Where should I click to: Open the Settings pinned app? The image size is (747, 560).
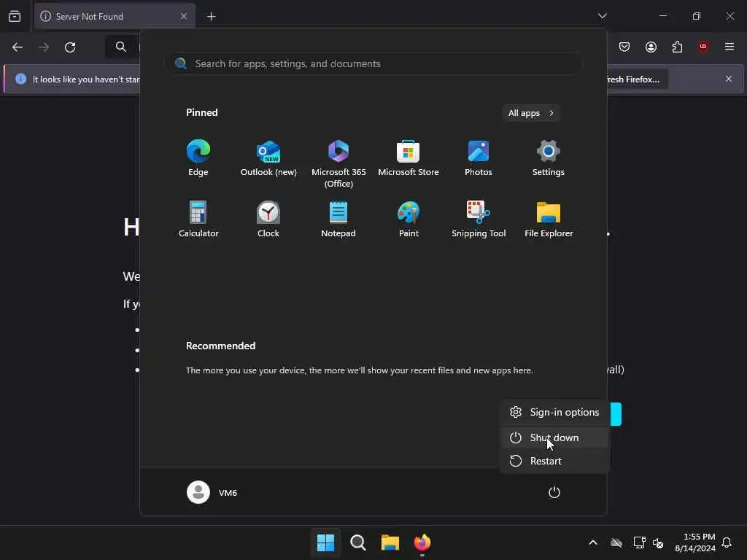click(549, 158)
